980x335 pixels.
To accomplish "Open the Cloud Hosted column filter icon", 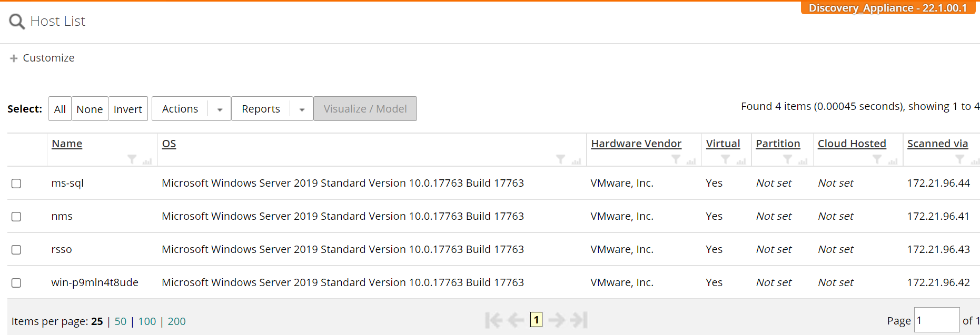I will coord(877,159).
